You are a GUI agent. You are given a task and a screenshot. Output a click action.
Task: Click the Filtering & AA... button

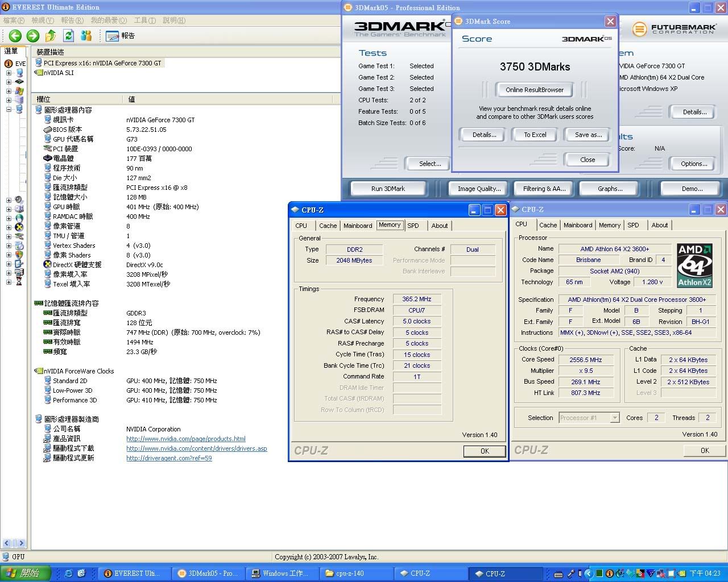(544, 189)
